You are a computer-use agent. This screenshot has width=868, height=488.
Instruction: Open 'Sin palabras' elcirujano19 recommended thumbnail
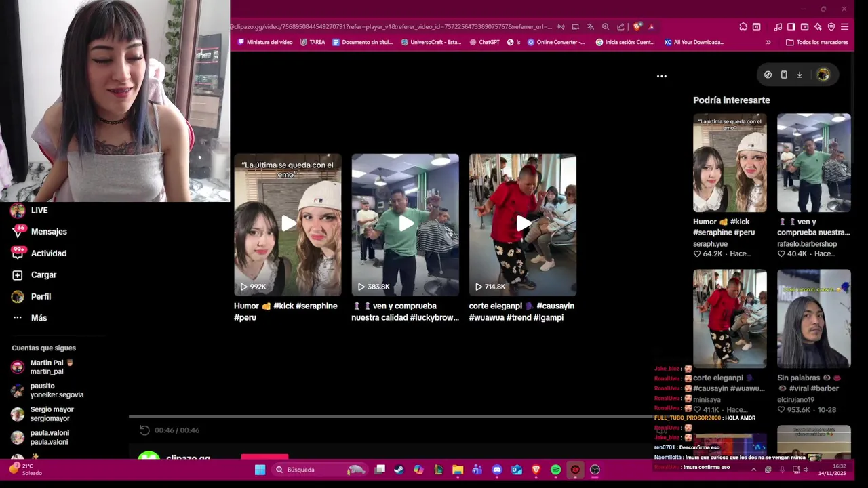click(x=814, y=319)
